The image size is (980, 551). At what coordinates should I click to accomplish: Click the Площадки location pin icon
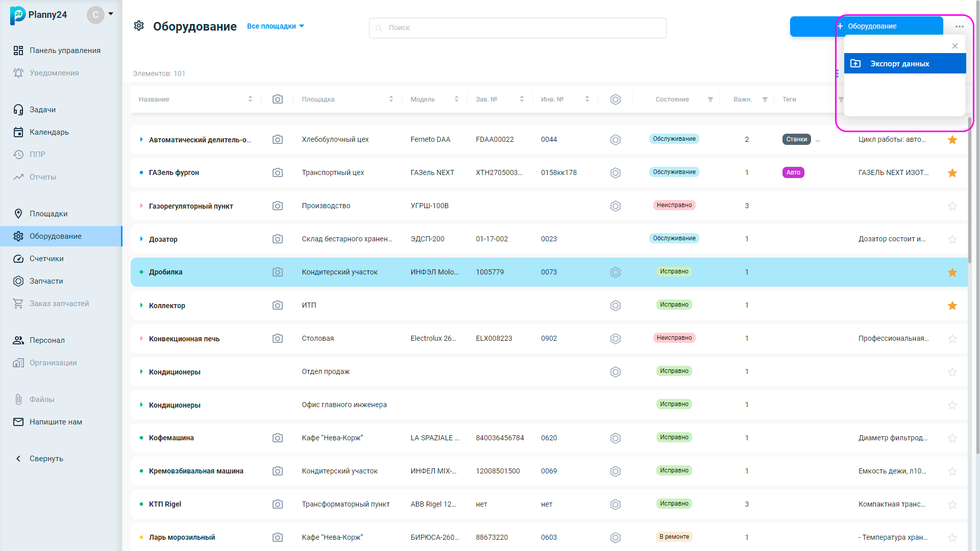18,214
